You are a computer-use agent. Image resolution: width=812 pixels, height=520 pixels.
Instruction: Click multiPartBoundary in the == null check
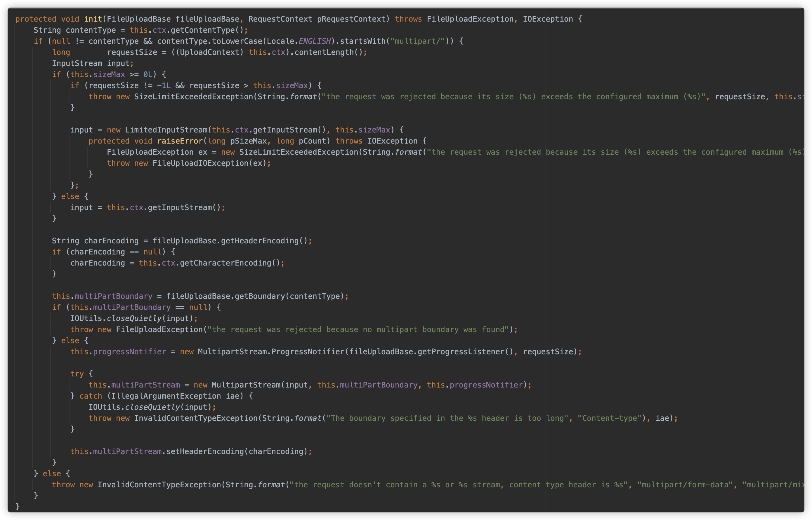132,307
